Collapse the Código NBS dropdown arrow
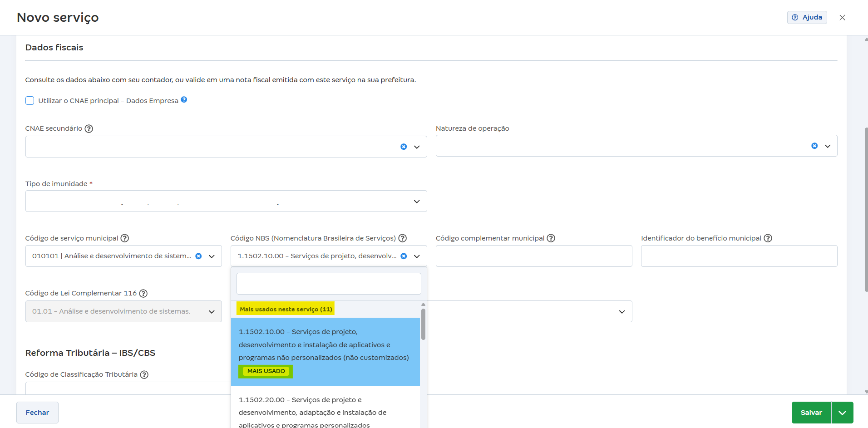Image resolution: width=868 pixels, height=428 pixels. 417,256
